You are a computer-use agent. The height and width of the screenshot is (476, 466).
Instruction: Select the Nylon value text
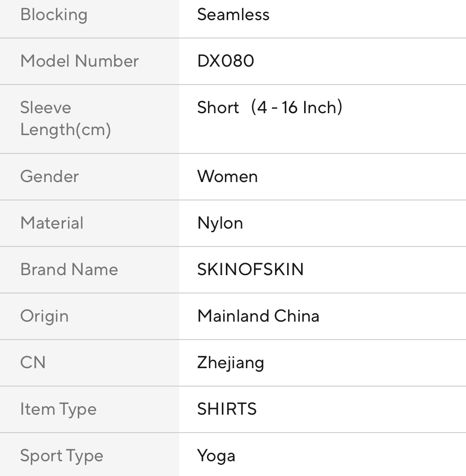pos(220,223)
